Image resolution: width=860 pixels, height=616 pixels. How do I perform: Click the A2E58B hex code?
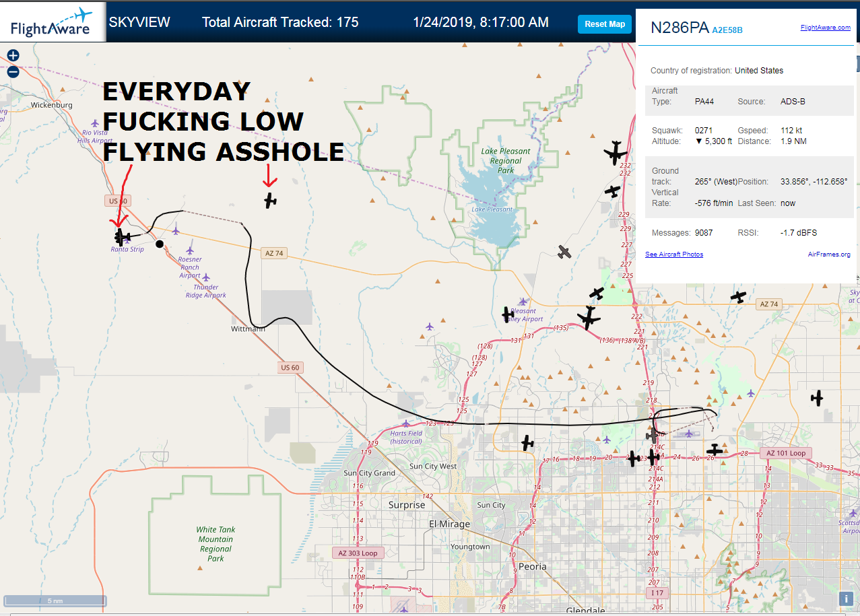[727, 30]
